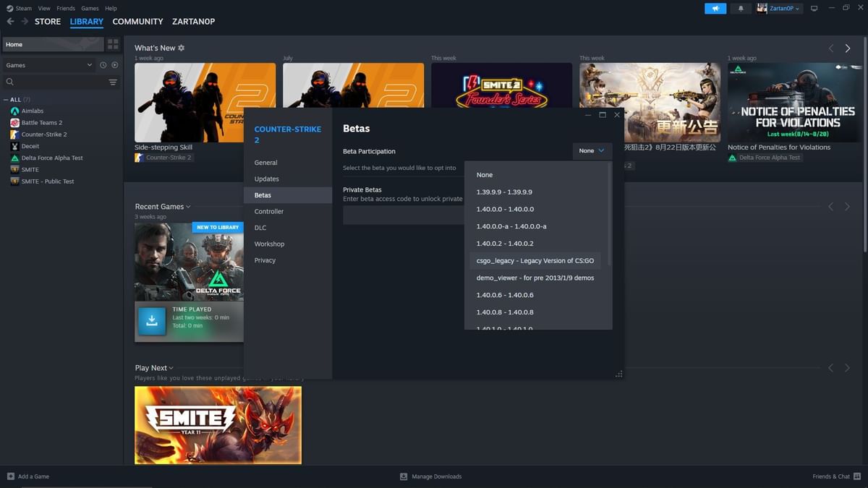Open the What's New settings gear
The width and height of the screenshot is (868, 488).
[179, 47]
